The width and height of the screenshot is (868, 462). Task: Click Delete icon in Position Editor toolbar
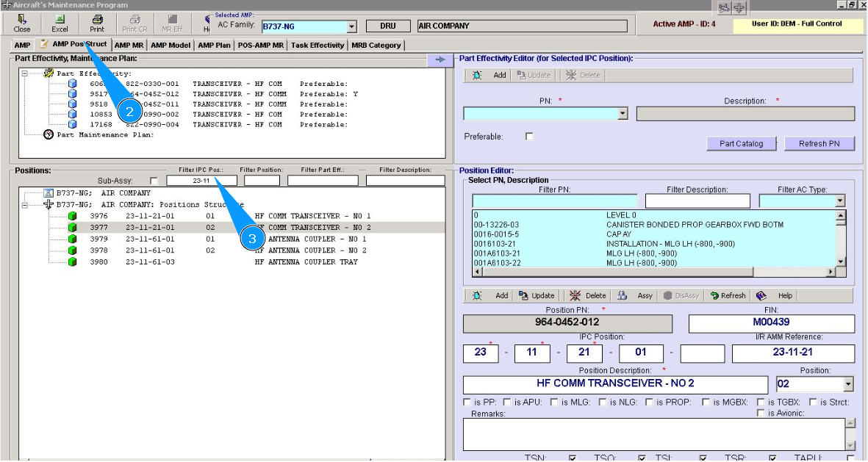575,295
